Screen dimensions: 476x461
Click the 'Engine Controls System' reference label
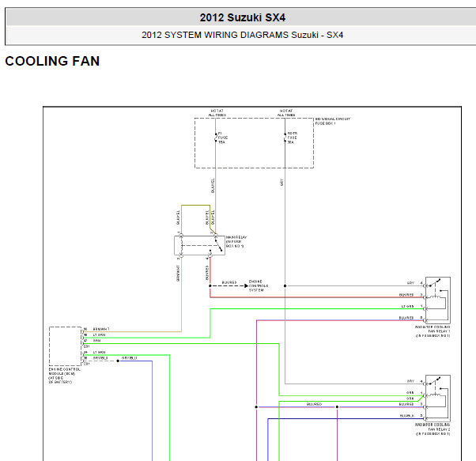pyautogui.click(x=259, y=286)
